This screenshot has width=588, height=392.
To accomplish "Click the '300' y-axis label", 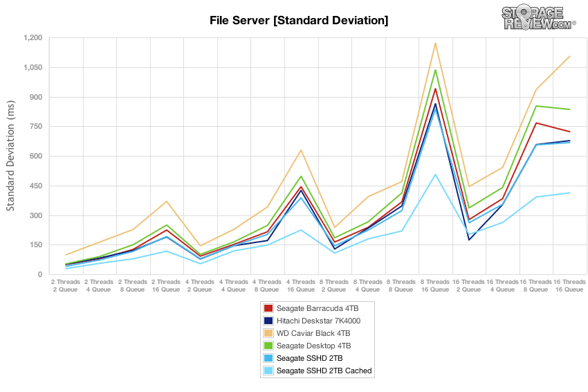I will (35, 215).
